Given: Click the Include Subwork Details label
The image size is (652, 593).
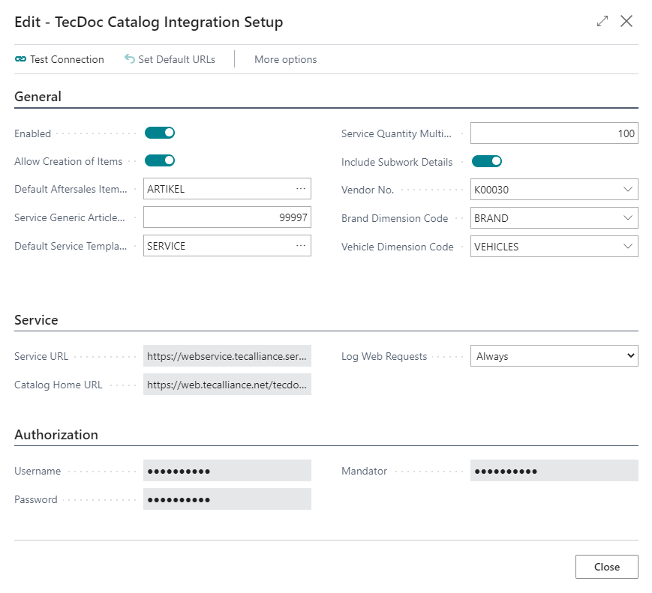Looking at the screenshot, I should [397, 162].
